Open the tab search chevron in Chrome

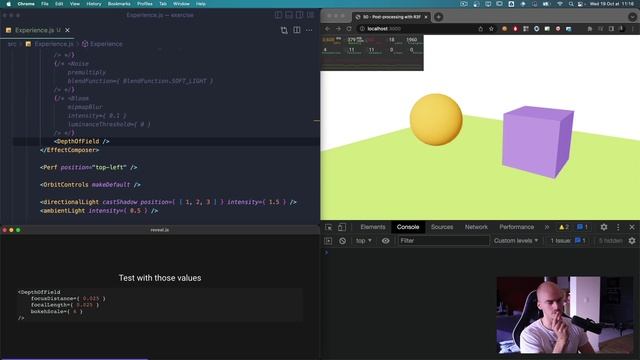(632, 17)
